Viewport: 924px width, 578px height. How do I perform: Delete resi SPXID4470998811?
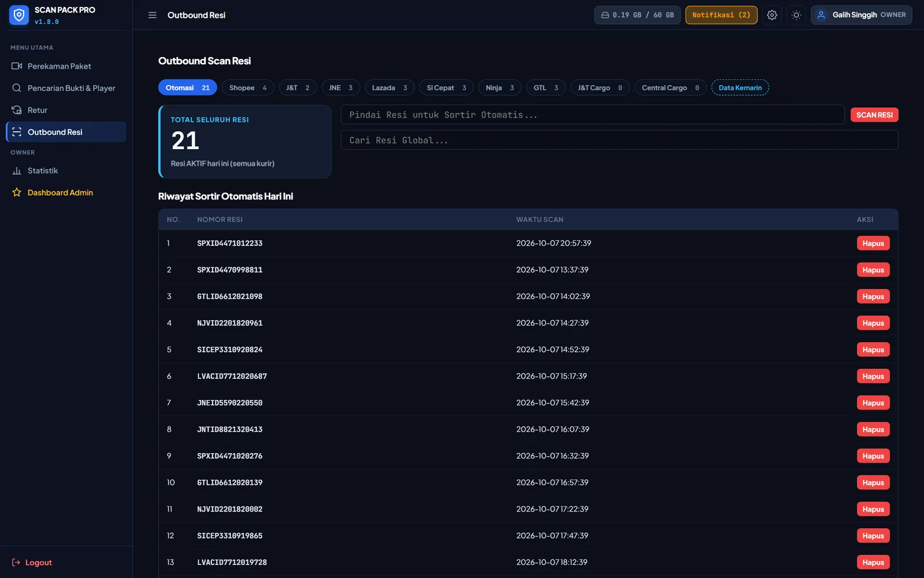coord(873,270)
